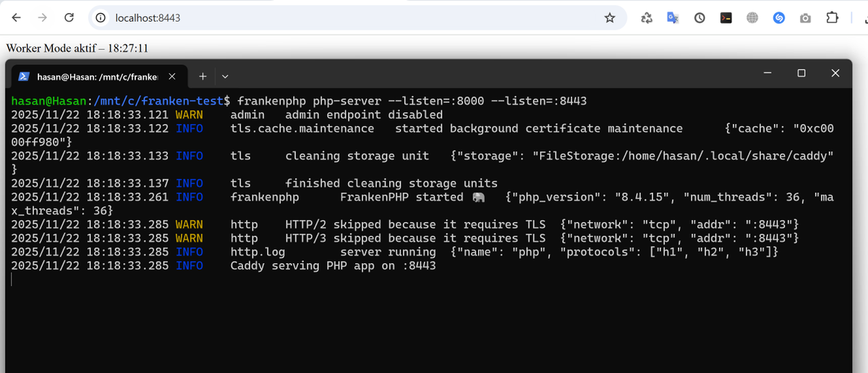Click the localhost:8443 address bar
Image resolution: width=868 pixels, height=373 pixels.
357,17
